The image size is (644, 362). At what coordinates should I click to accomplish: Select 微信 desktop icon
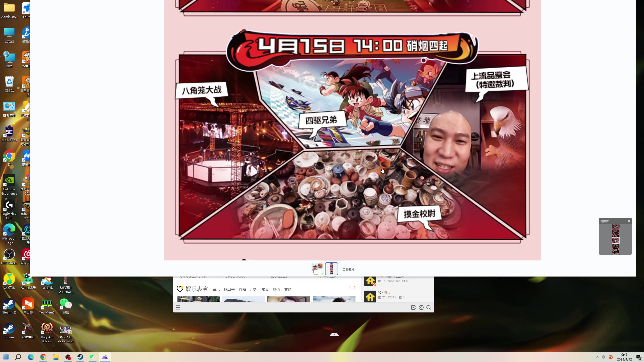pyautogui.click(x=66, y=306)
